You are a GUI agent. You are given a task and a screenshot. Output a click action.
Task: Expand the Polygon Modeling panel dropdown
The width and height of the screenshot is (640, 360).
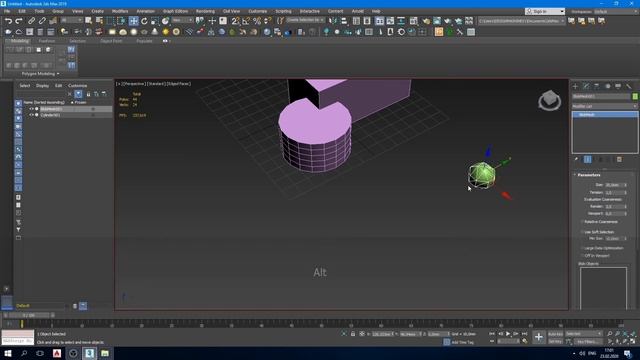[x=40, y=74]
